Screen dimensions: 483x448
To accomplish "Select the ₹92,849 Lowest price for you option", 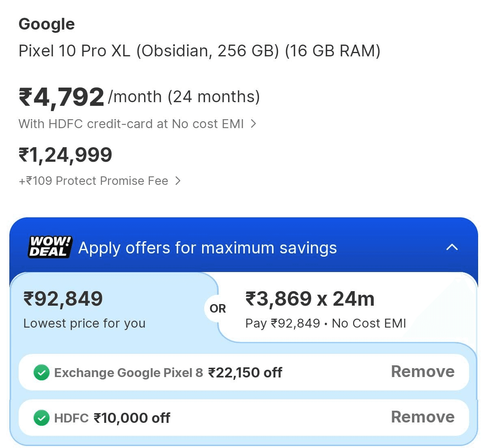I will (x=84, y=309).
